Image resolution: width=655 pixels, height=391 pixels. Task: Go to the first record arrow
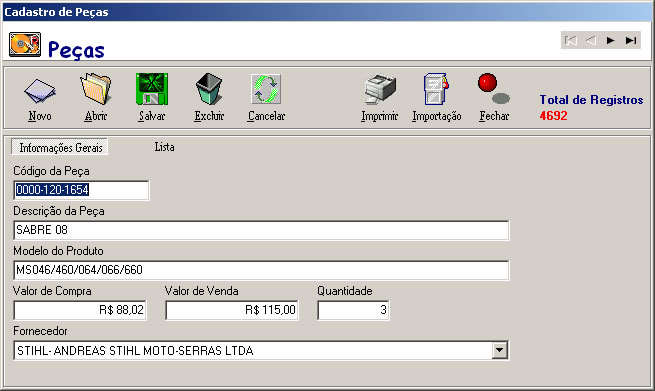(571, 41)
